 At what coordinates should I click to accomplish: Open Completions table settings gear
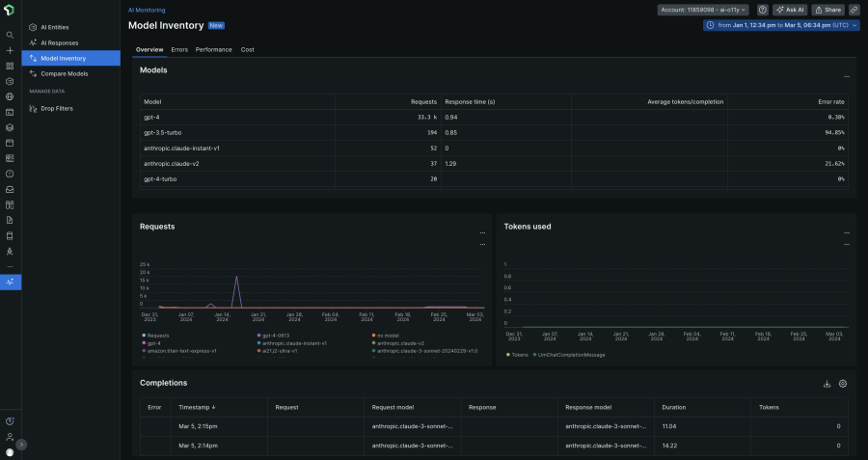(x=842, y=384)
